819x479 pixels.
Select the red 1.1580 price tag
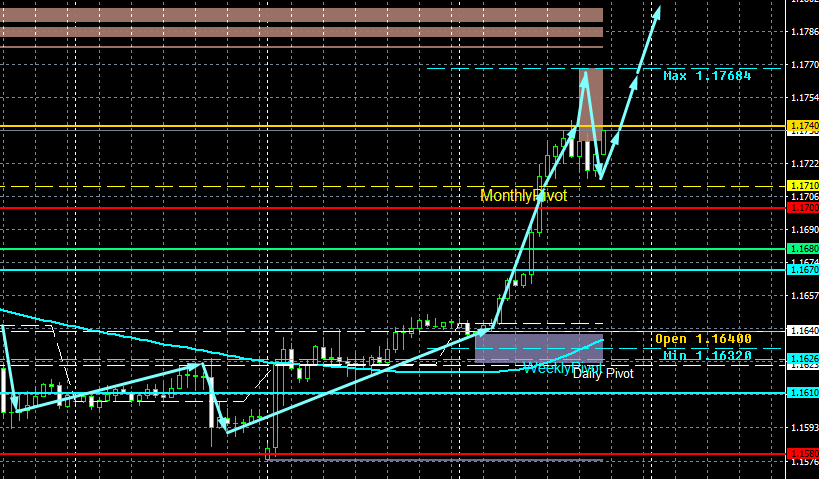(802, 454)
